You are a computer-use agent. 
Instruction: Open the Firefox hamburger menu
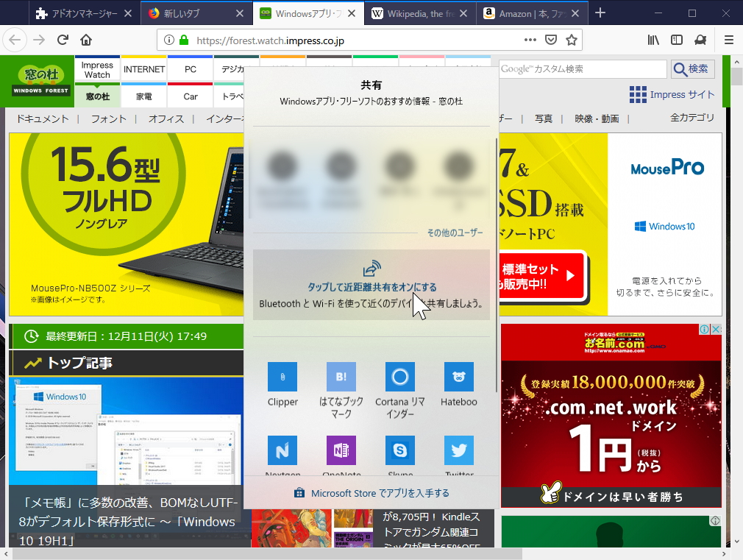tap(728, 40)
